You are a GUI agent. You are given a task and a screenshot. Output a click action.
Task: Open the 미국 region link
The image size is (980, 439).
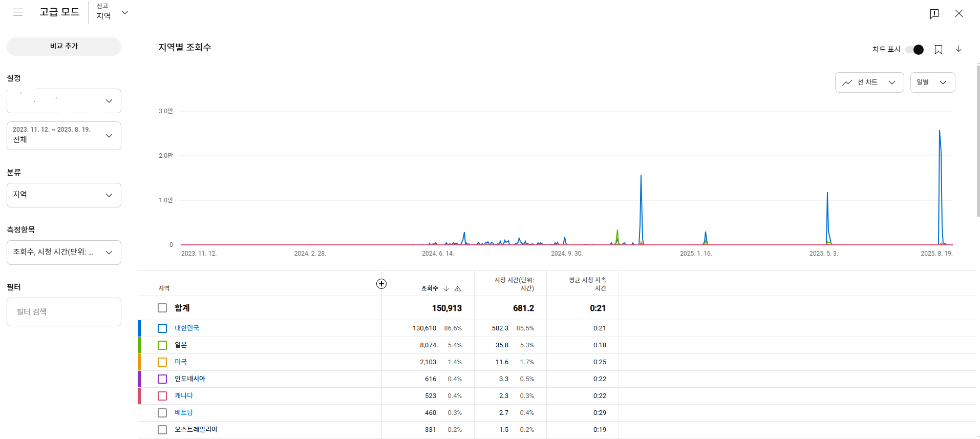click(x=181, y=362)
